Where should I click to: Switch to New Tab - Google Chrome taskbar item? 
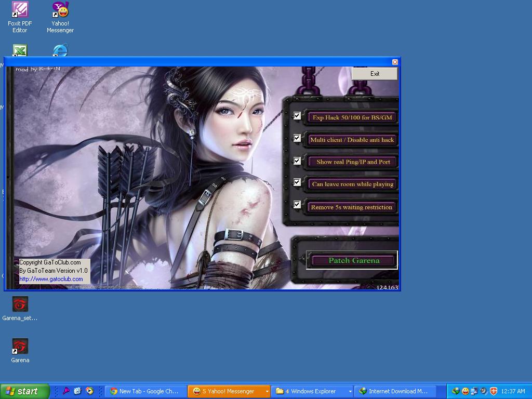click(145, 391)
